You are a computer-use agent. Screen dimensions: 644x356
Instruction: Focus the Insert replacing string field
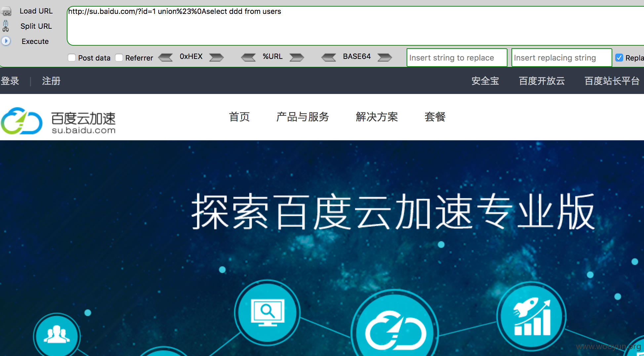[562, 58]
